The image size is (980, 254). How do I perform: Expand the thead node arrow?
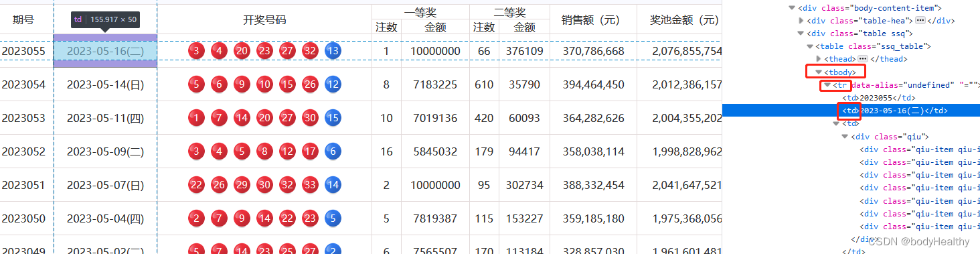[819, 59]
